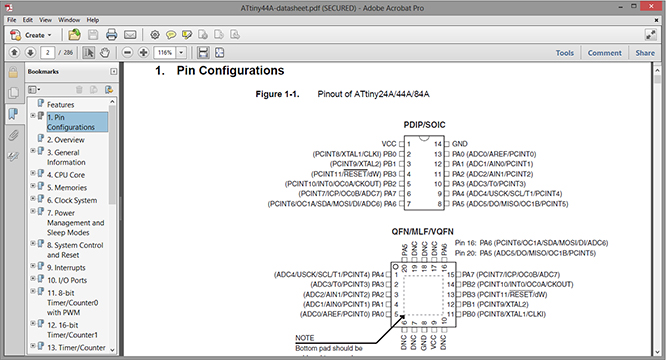Click the bookmarks scroll down arrow
The height and width of the screenshot is (360, 666).
pyautogui.click(x=112, y=349)
